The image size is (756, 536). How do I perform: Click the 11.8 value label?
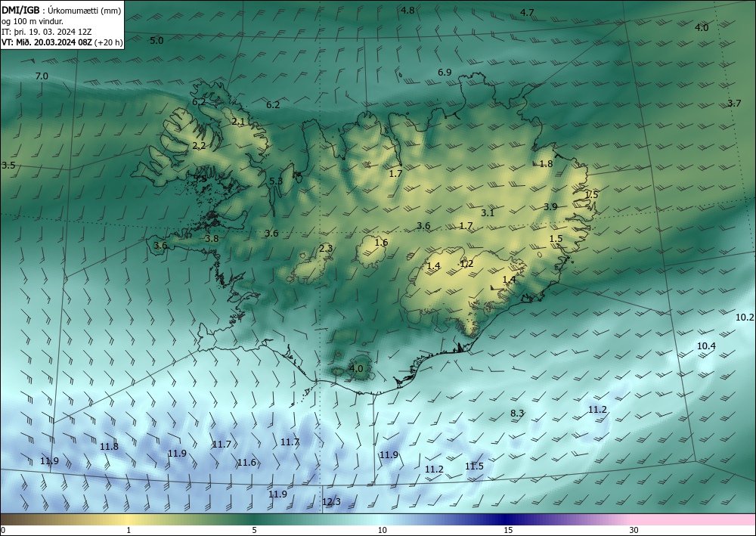point(110,446)
